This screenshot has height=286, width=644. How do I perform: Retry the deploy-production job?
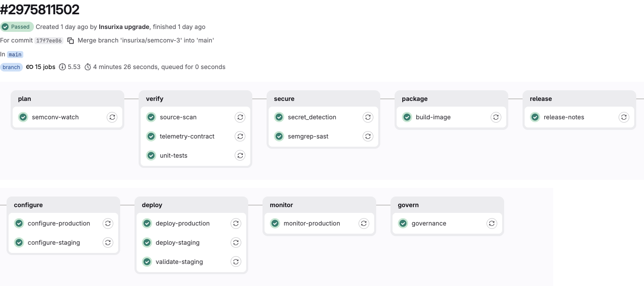(236, 223)
